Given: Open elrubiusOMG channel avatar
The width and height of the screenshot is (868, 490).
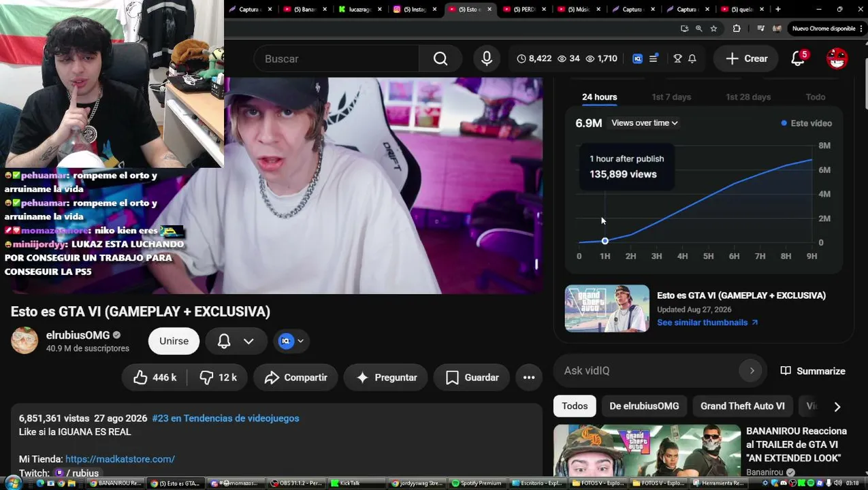Looking at the screenshot, I should tap(25, 340).
